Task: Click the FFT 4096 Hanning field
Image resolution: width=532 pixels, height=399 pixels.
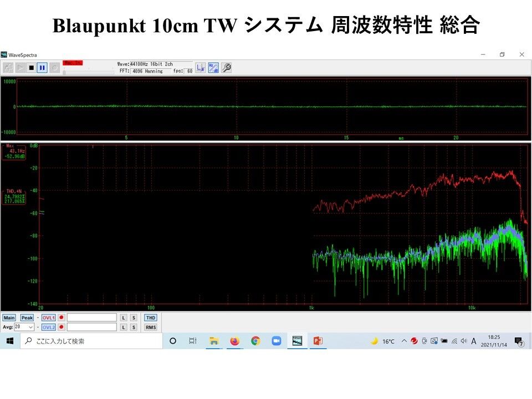Action: tap(151, 71)
